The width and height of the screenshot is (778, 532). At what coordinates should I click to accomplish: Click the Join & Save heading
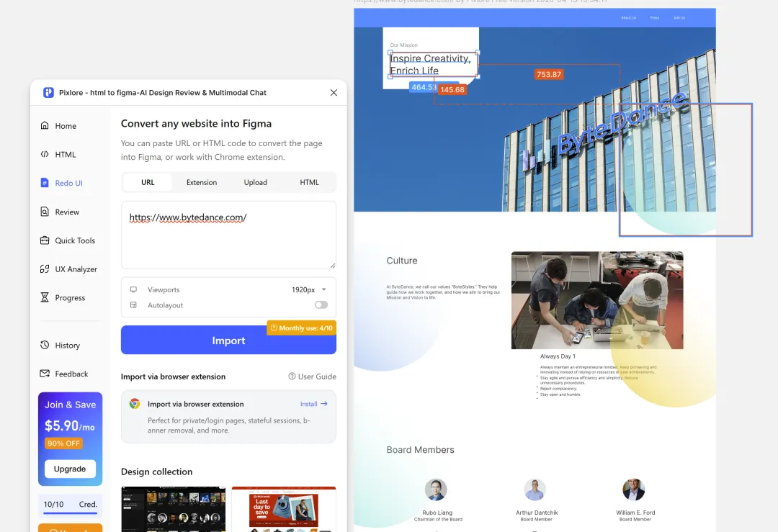pos(71,405)
